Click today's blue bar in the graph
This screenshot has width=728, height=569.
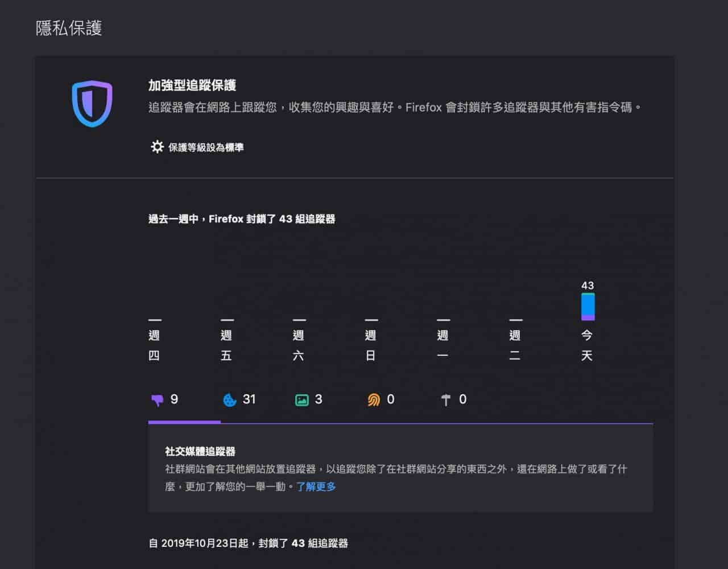coord(588,304)
